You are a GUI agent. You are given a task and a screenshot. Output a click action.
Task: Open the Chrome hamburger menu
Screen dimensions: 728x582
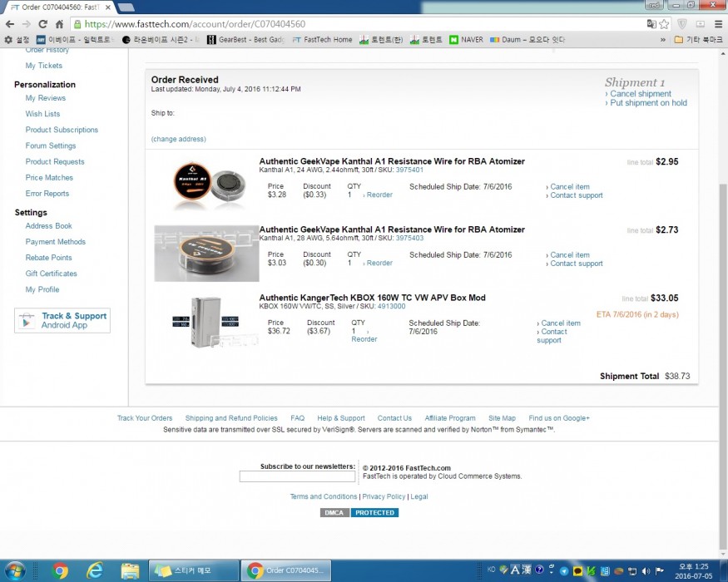pos(716,24)
